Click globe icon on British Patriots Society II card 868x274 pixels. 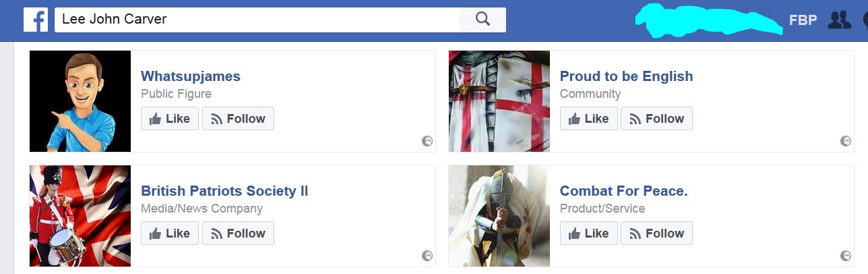tap(427, 256)
